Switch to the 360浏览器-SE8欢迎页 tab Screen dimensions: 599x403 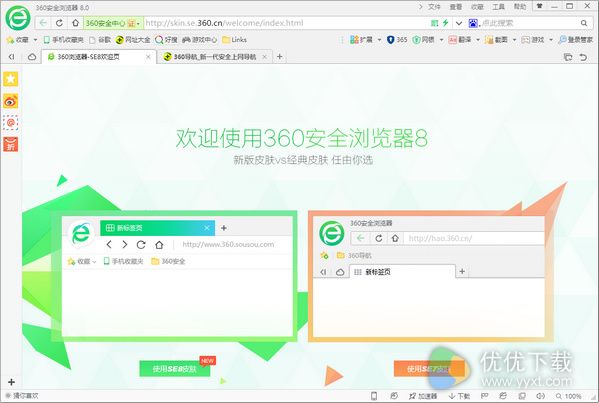(x=99, y=57)
